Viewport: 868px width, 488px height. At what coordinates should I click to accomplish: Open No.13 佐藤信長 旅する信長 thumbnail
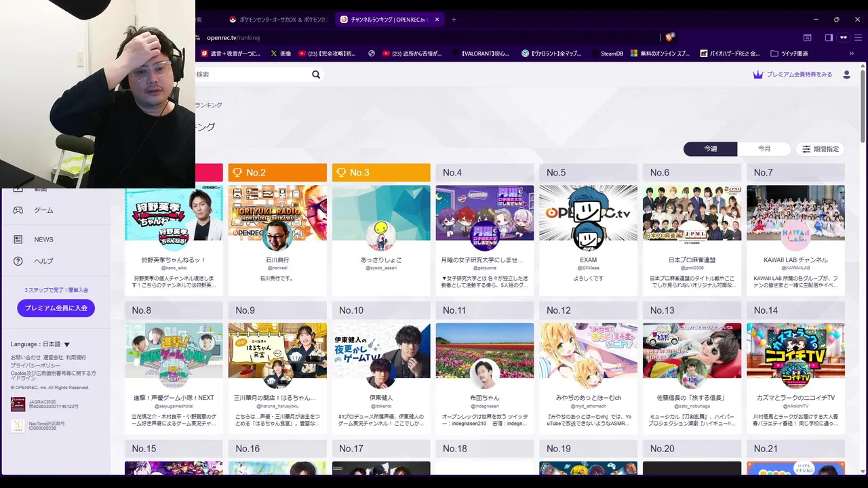point(692,350)
